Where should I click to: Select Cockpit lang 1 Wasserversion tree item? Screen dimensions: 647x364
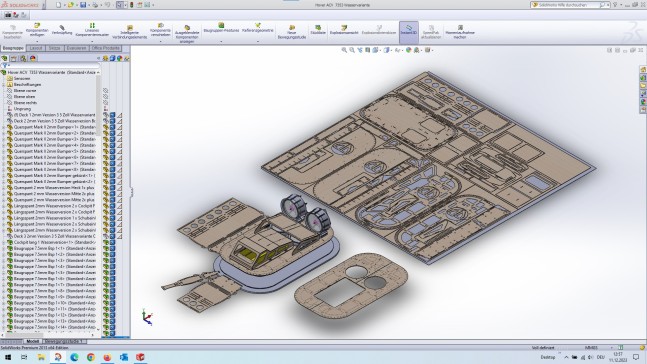pos(54,242)
